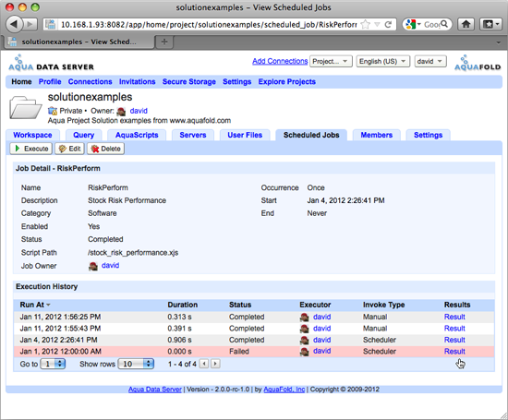Click the browser back arrow button

pos(14,24)
